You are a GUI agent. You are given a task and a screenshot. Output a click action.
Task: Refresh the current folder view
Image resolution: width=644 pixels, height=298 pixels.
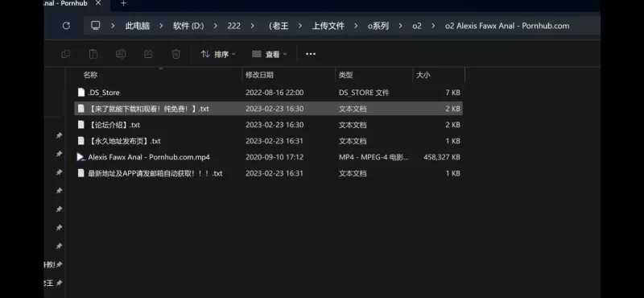click(x=66, y=26)
